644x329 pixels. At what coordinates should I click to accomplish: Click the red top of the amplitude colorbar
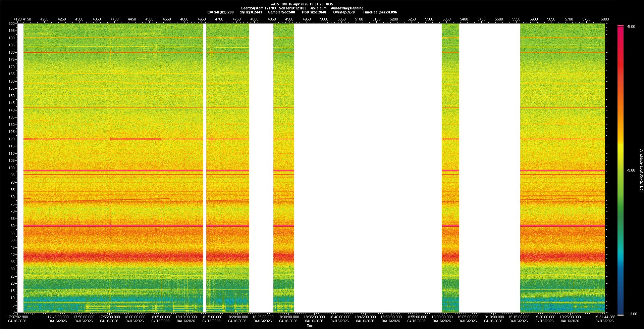tap(621, 26)
